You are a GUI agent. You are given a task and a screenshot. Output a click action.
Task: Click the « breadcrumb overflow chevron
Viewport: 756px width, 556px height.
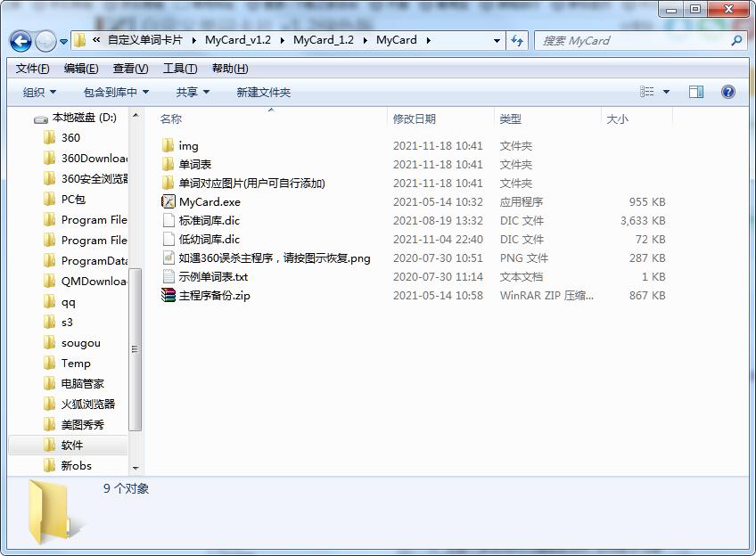(x=96, y=40)
